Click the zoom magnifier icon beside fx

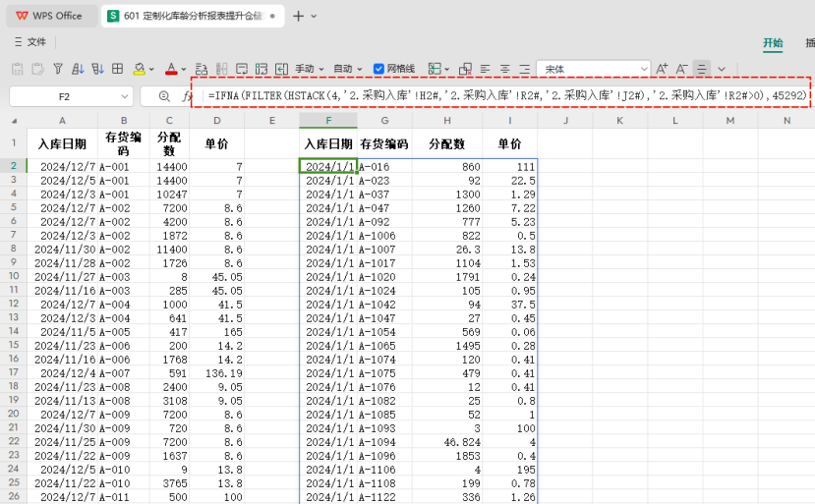162,96
